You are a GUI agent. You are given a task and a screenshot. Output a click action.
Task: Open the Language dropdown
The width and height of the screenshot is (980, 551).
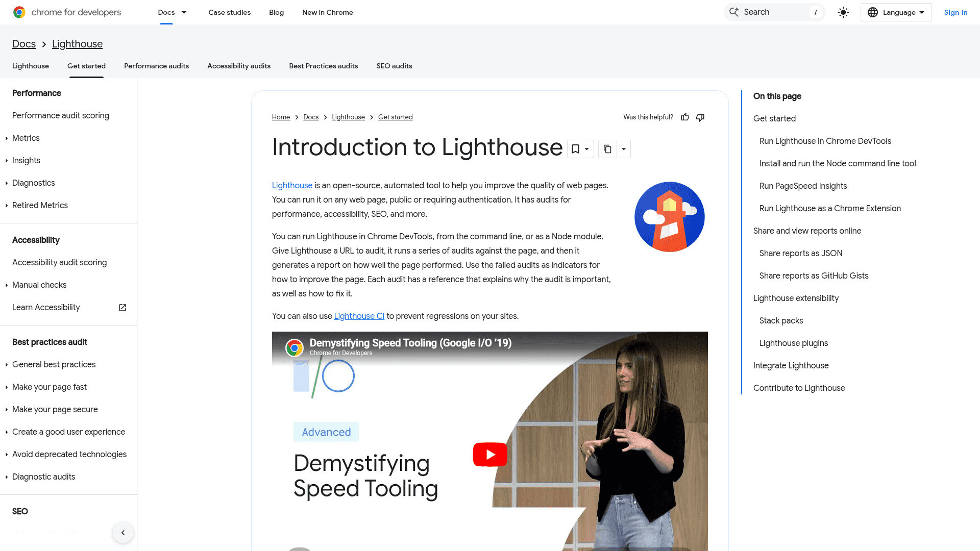tap(896, 12)
